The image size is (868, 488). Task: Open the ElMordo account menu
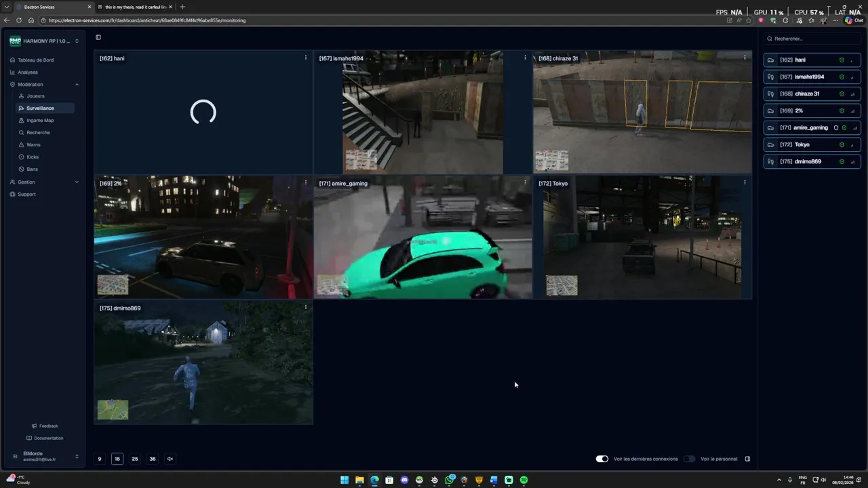coord(44,456)
